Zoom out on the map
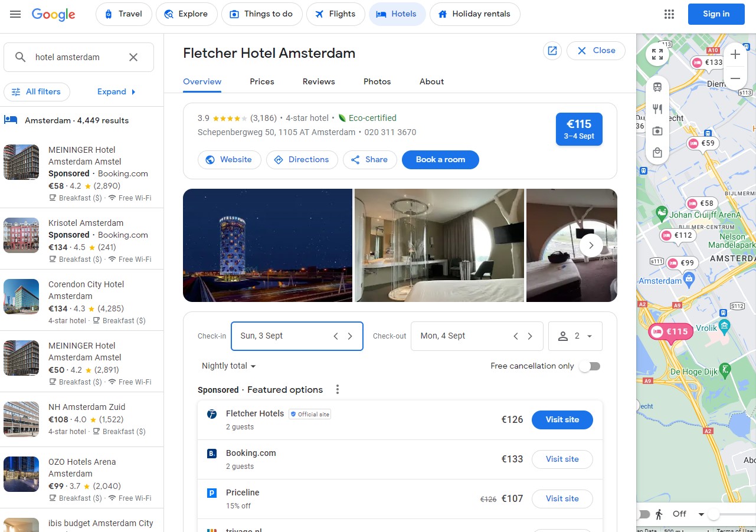This screenshot has height=532, width=756. click(735, 78)
